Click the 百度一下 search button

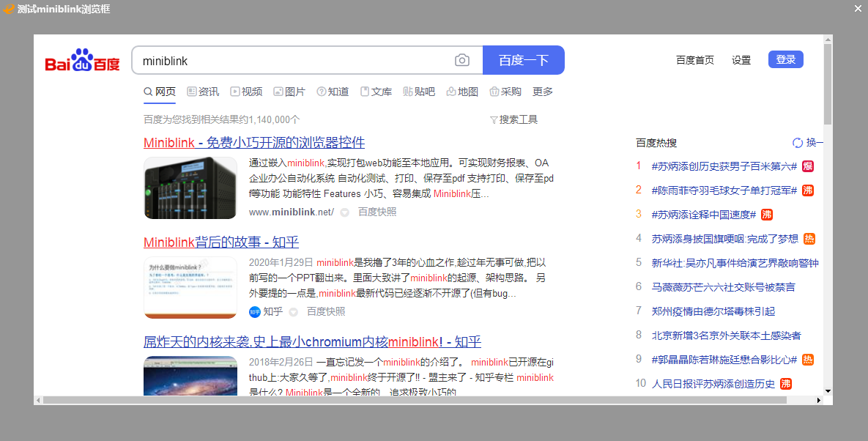coord(524,60)
